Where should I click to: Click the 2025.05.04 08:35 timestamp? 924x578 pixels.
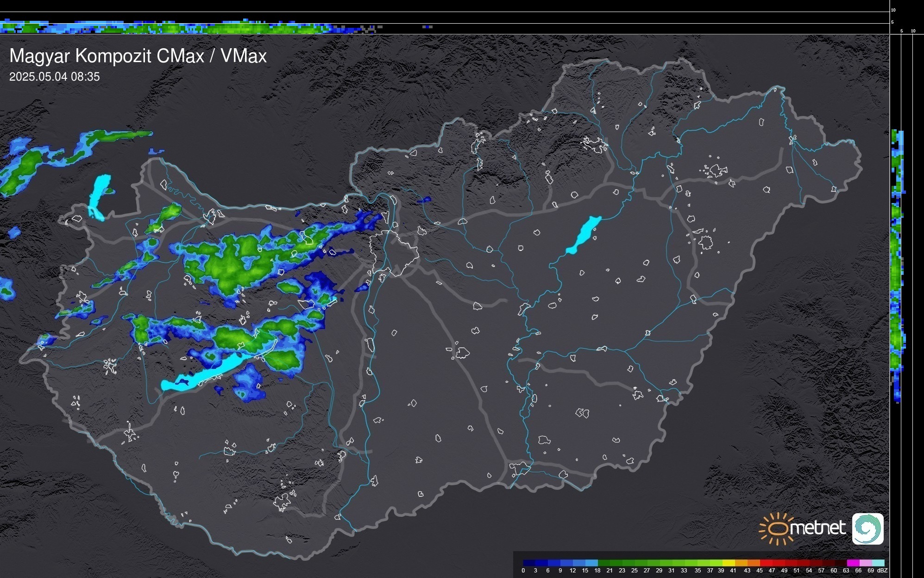point(55,77)
